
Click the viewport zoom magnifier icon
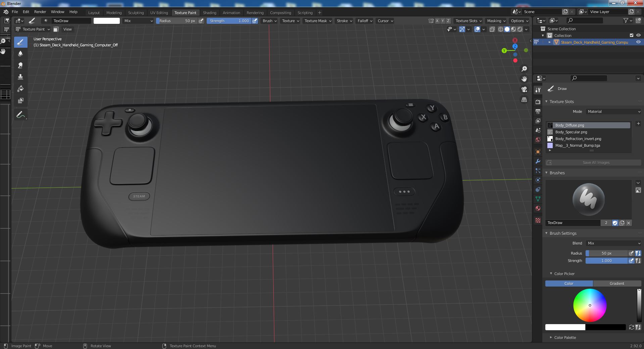click(x=524, y=69)
